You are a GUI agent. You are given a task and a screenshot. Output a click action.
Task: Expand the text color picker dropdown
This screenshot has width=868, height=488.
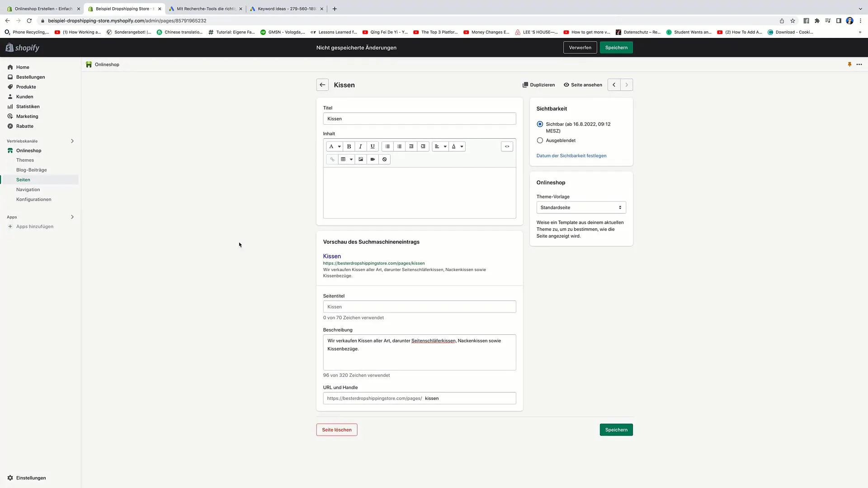(462, 146)
